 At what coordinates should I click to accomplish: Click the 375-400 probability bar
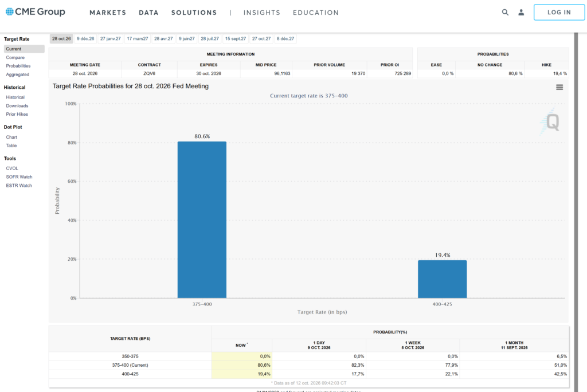(202, 219)
